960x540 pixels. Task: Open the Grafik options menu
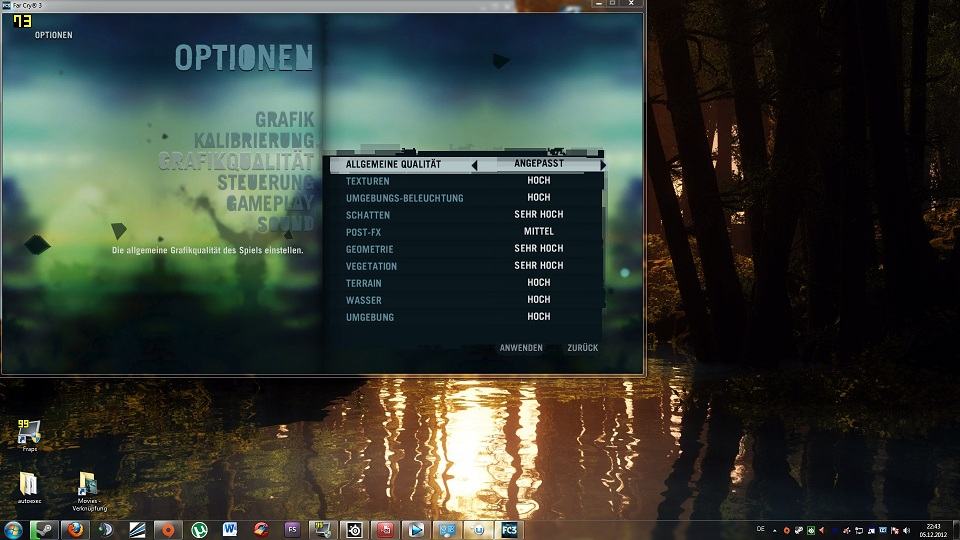pyautogui.click(x=285, y=119)
